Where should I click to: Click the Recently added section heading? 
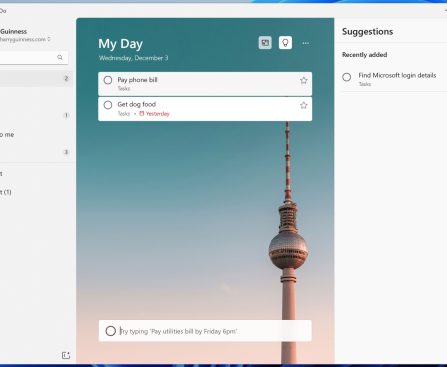pos(364,55)
